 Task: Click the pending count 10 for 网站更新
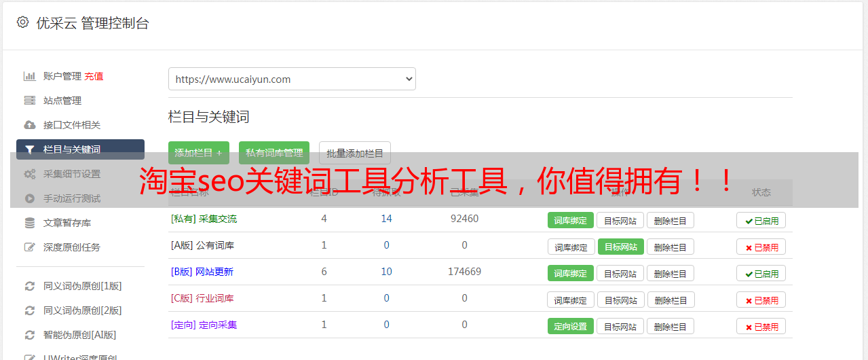click(387, 272)
